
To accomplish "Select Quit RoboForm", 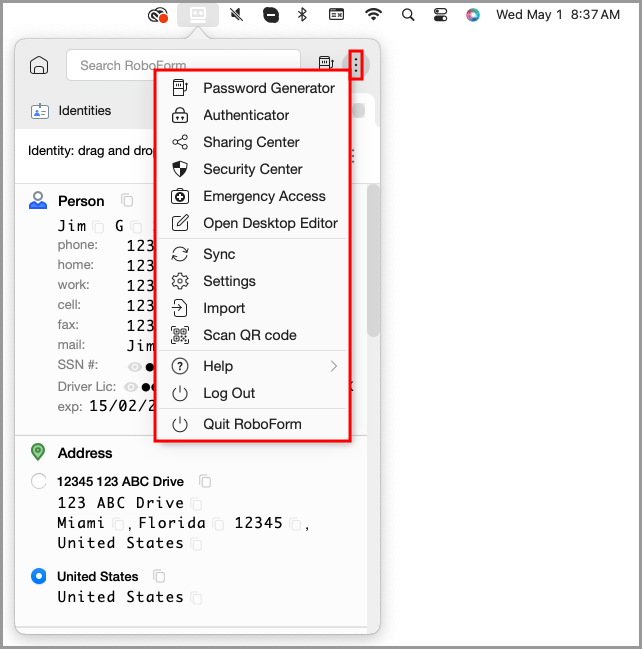I will 252,424.
